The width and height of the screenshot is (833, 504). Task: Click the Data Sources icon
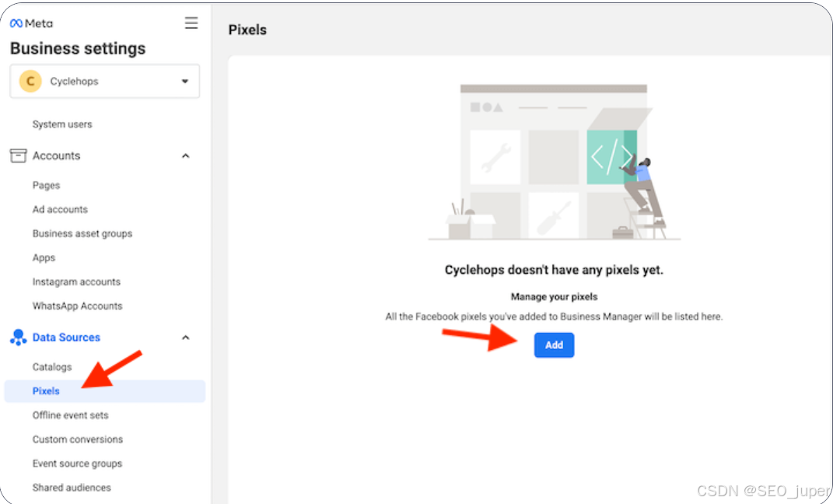[18, 338]
